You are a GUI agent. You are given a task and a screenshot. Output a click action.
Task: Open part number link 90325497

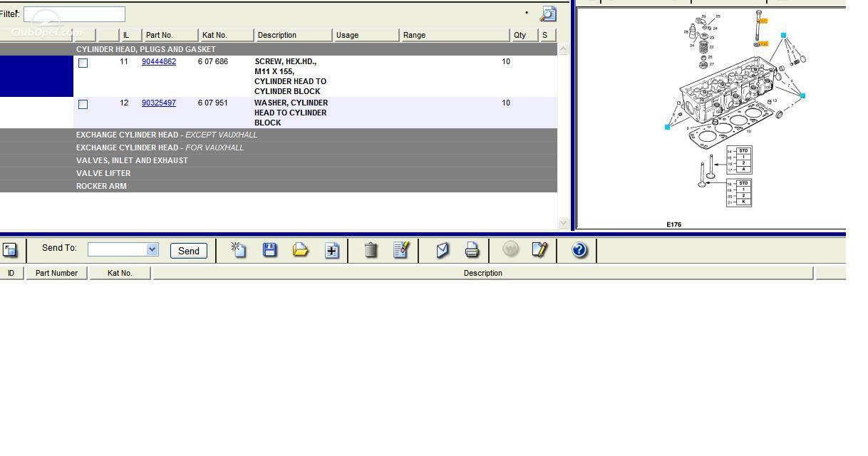159,103
